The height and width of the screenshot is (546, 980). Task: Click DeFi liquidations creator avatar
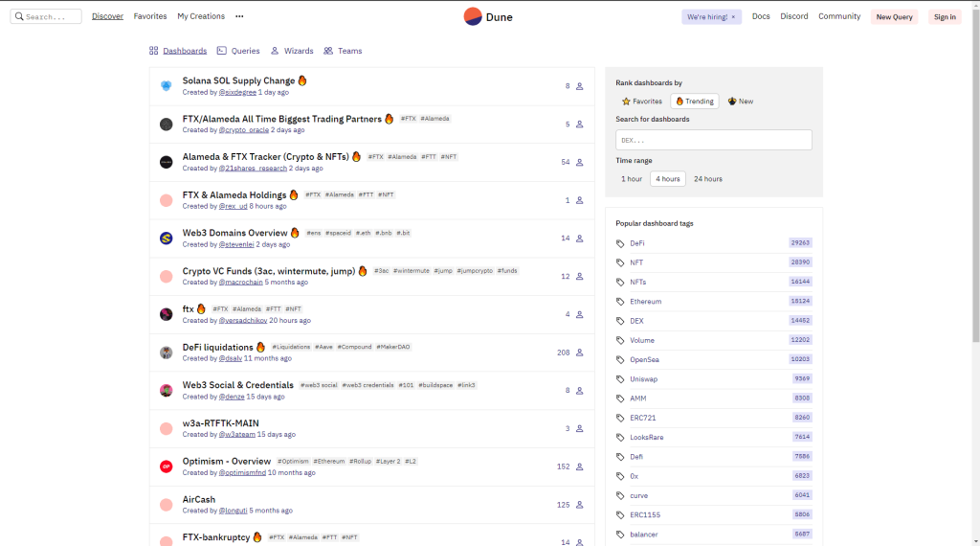167,353
